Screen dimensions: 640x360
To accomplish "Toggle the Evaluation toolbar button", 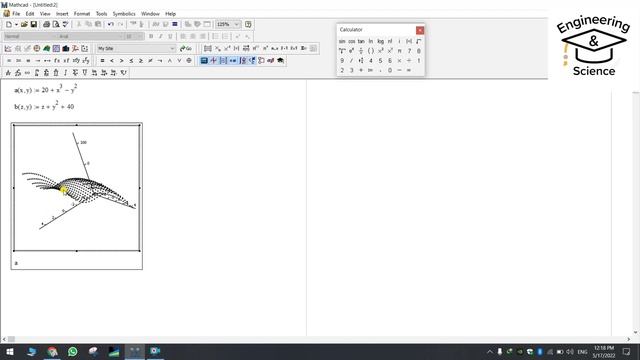I will (x=233, y=60).
